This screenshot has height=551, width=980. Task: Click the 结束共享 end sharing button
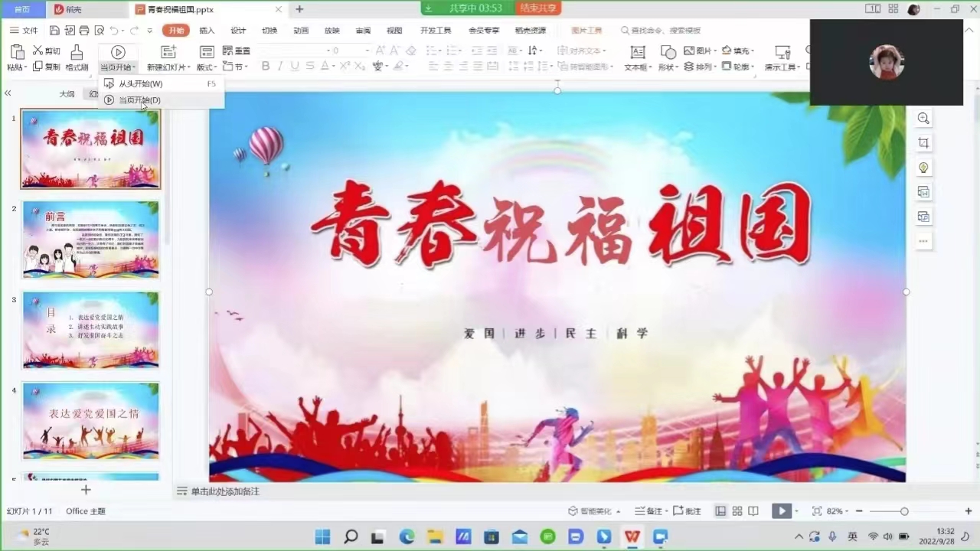coord(539,8)
